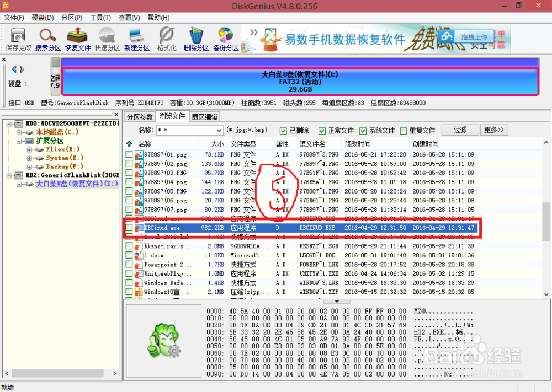Open the 硬盘(D) menu
The width and height of the screenshot is (552, 392).
43,18
